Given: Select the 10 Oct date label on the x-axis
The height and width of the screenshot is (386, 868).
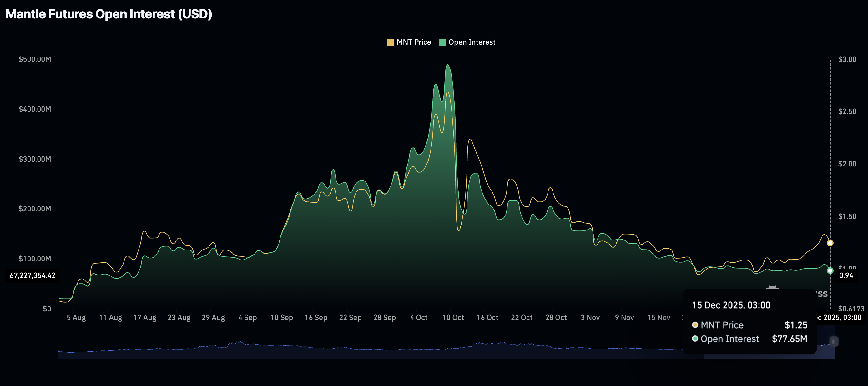Looking at the screenshot, I should tap(453, 317).
